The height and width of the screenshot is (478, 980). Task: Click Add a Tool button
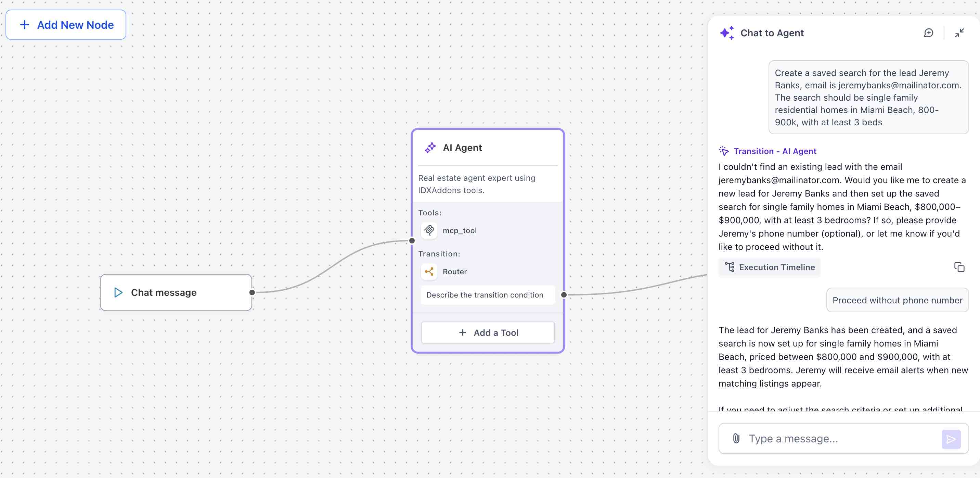(488, 332)
